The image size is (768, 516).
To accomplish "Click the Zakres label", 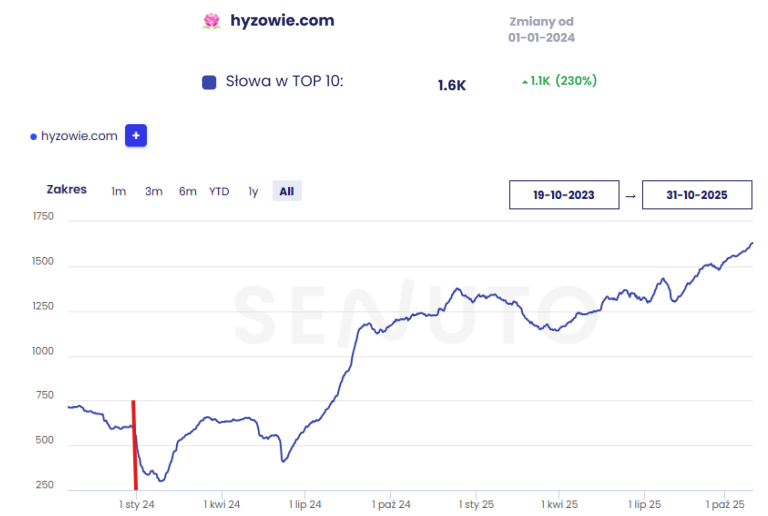I will point(67,189).
